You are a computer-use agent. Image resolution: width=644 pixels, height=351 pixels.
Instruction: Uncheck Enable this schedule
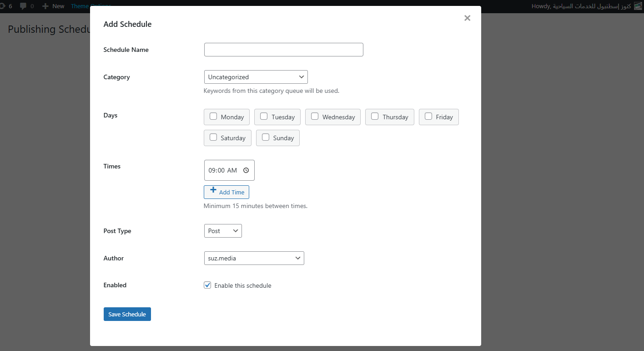coord(207,285)
